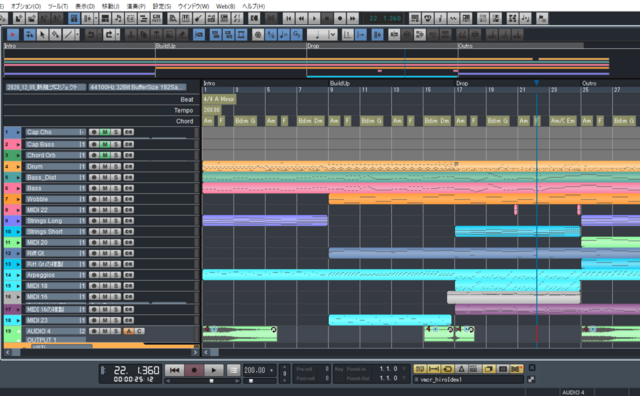The image size is (640, 396).
Task: Expand track 14 Arpeggios arrow
Action: coord(18,275)
